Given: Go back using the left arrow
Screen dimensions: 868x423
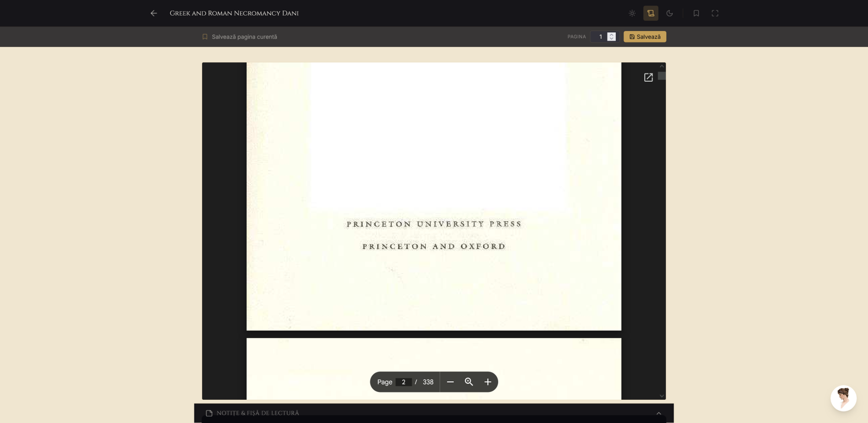Looking at the screenshot, I should coord(154,13).
